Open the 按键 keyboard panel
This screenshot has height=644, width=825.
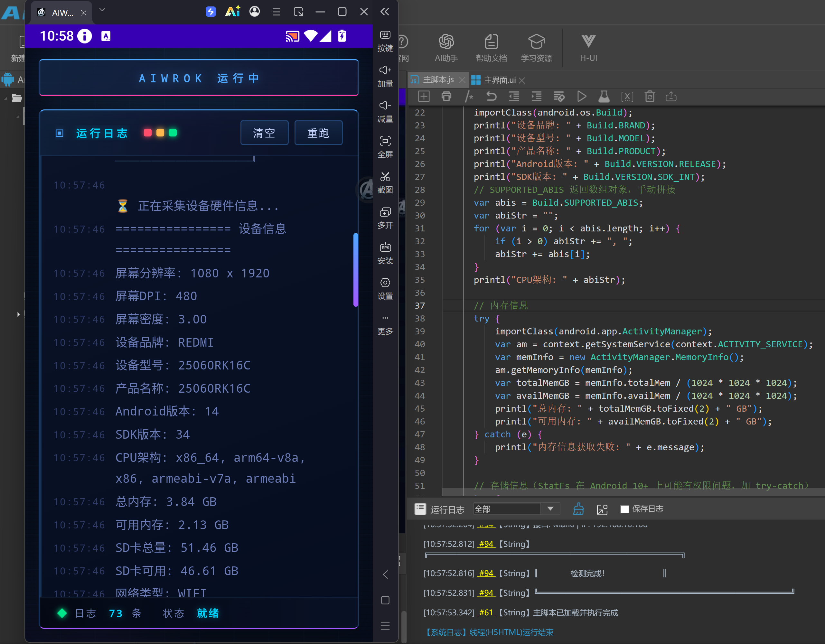[385, 41]
